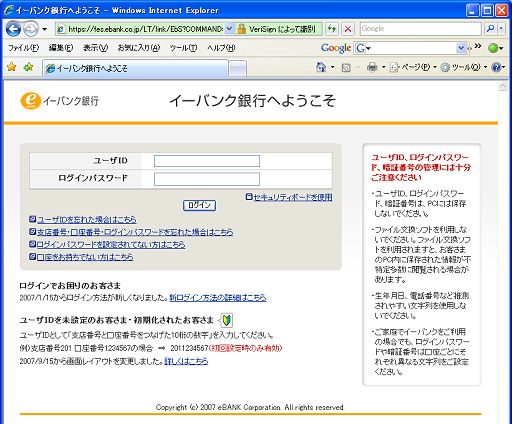Click the eBank orange logo
This screenshot has width=512, height=424.
[x=31, y=101]
